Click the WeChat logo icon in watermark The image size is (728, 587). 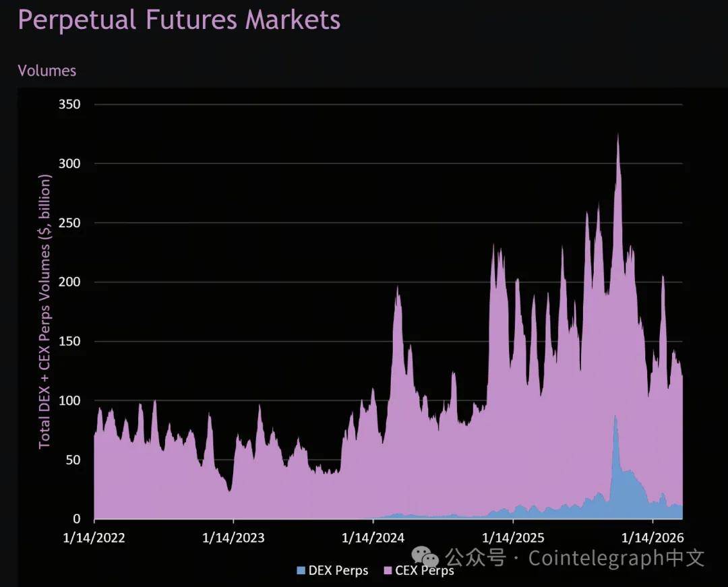(x=426, y=556)
